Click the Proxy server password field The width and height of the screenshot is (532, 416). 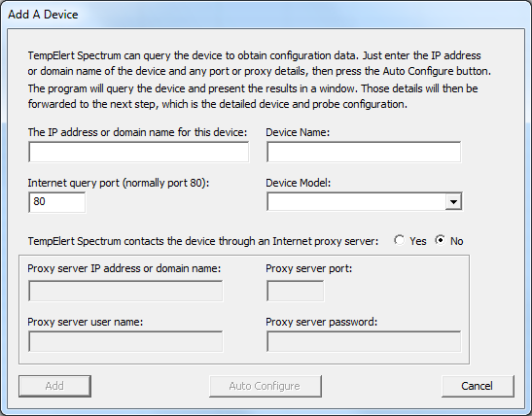[364, 341]
